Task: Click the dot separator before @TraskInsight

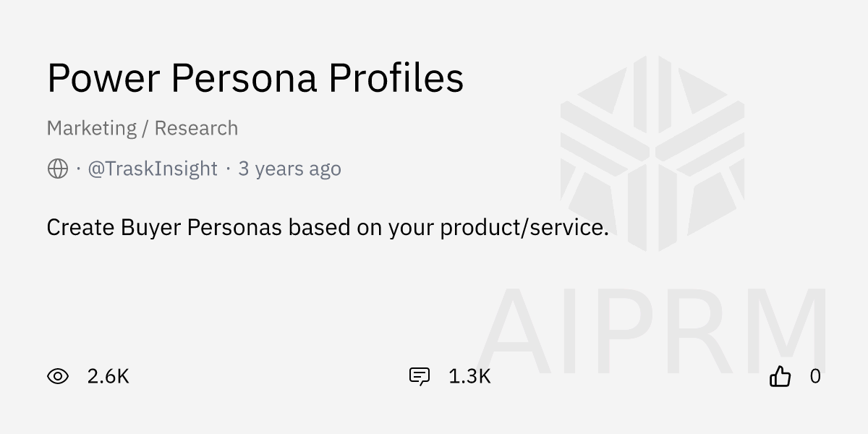Action: [78, 169]
